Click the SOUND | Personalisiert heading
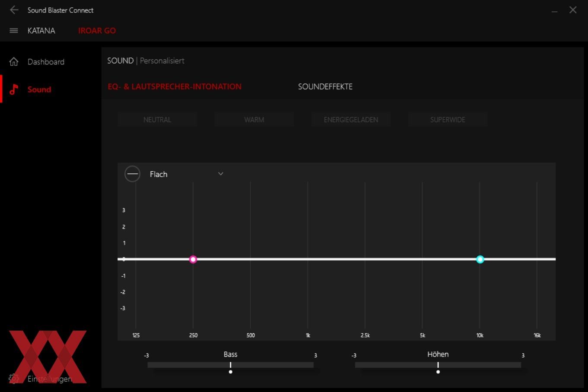588x392 pixels. point(146,61)
